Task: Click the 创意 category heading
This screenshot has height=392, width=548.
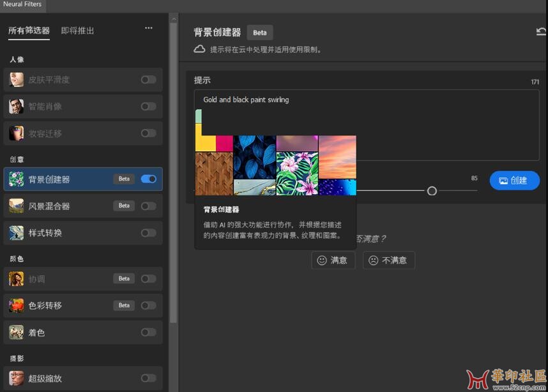Action: [x=17, y=160]
